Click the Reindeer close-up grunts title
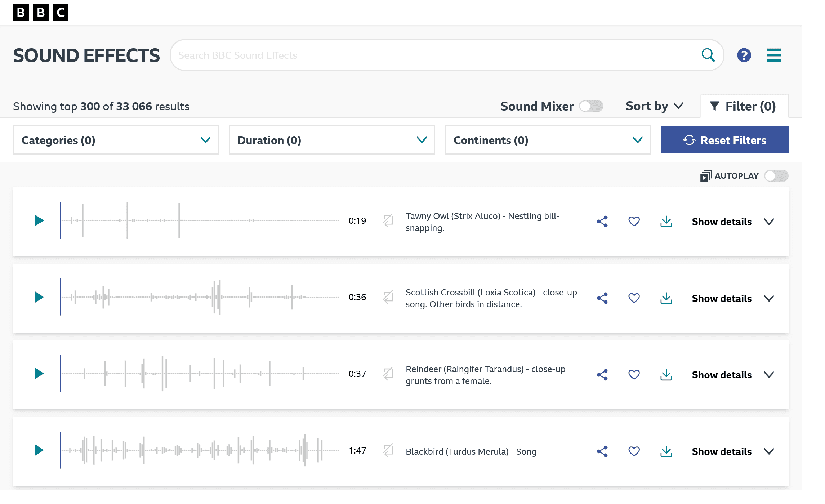Screen dimensions: 825x504 coord(486,375)
